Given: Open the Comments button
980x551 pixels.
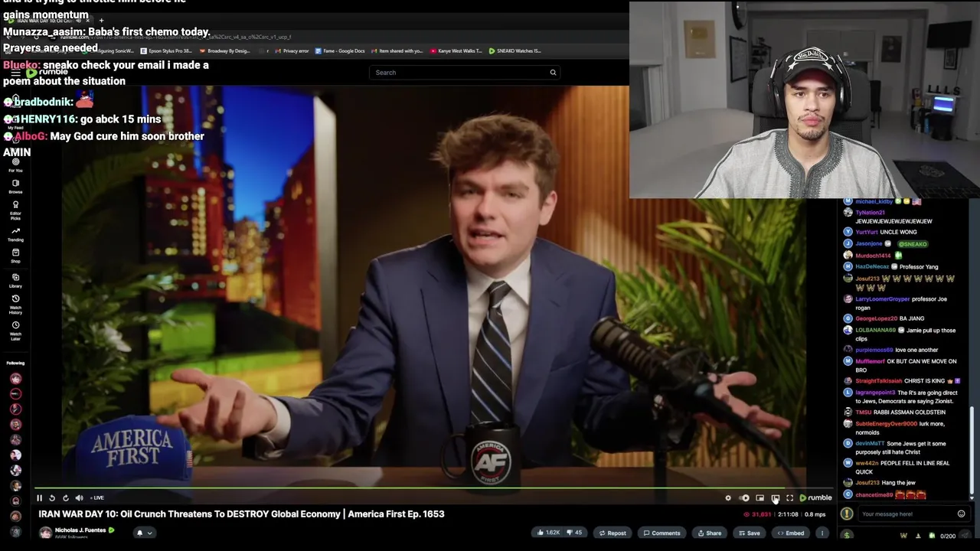Looking at the screenshot, I should click(x=662, y=533).
